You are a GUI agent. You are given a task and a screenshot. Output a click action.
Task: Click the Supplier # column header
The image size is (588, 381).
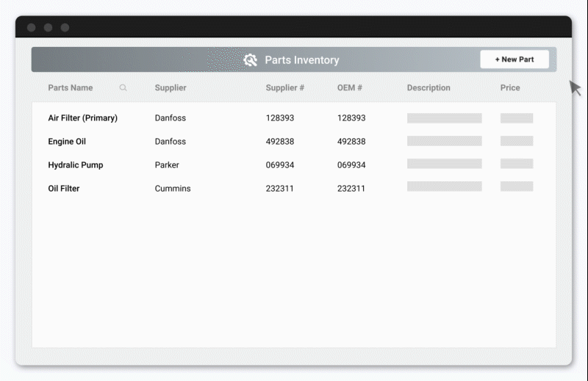tap(285, 87)
